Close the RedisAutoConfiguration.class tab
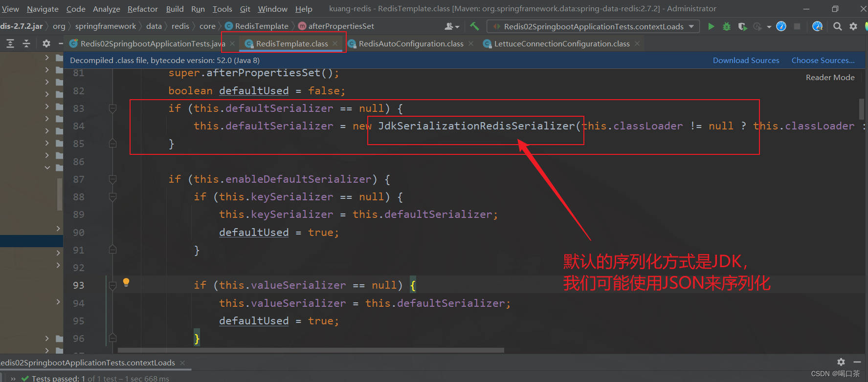The width and height of the screenshot is (868, 382). point(471,43)
